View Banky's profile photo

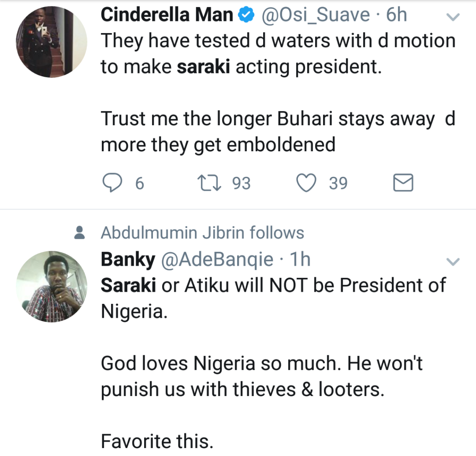click(52, 286)
